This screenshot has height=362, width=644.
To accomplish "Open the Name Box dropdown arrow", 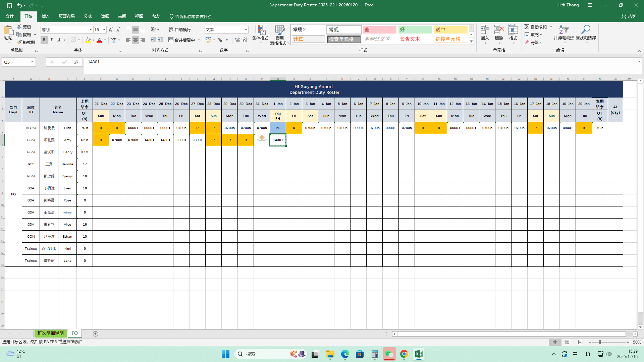I will click(x=32, y=62).
